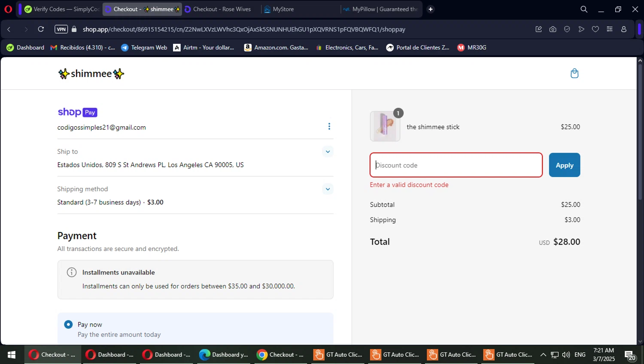Open Recibidos Gmail bookmark
Viewport: 644px width, 364px height.
[x=83, y=48]
